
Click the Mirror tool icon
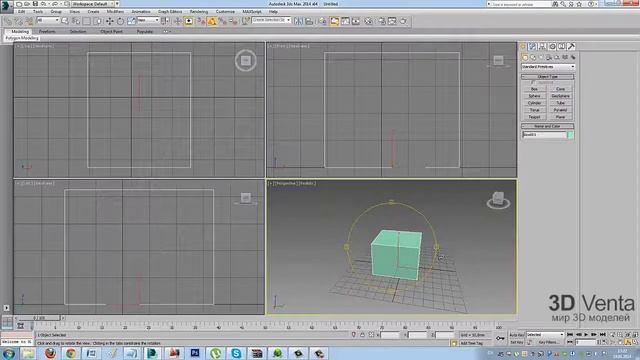click(x=298, y=21)
